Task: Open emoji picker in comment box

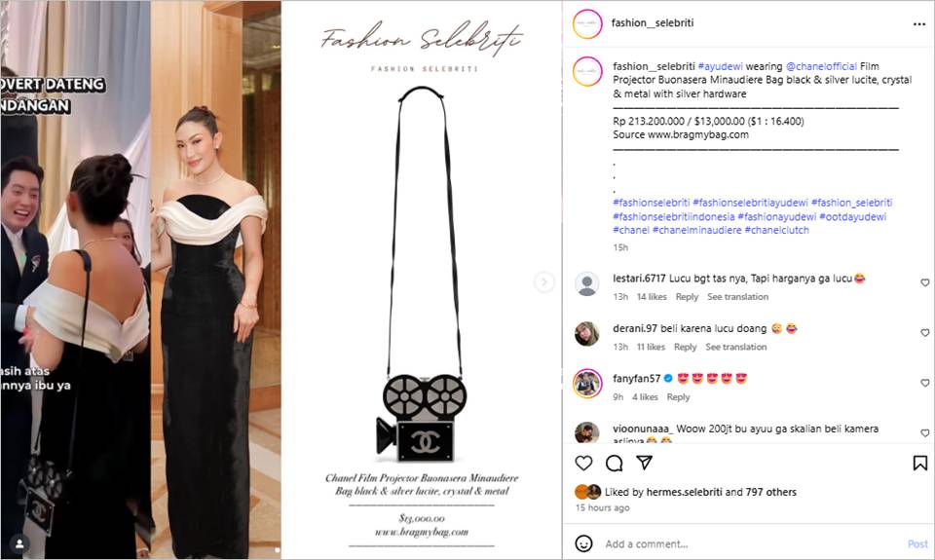Action: click(x=583, y=543)
